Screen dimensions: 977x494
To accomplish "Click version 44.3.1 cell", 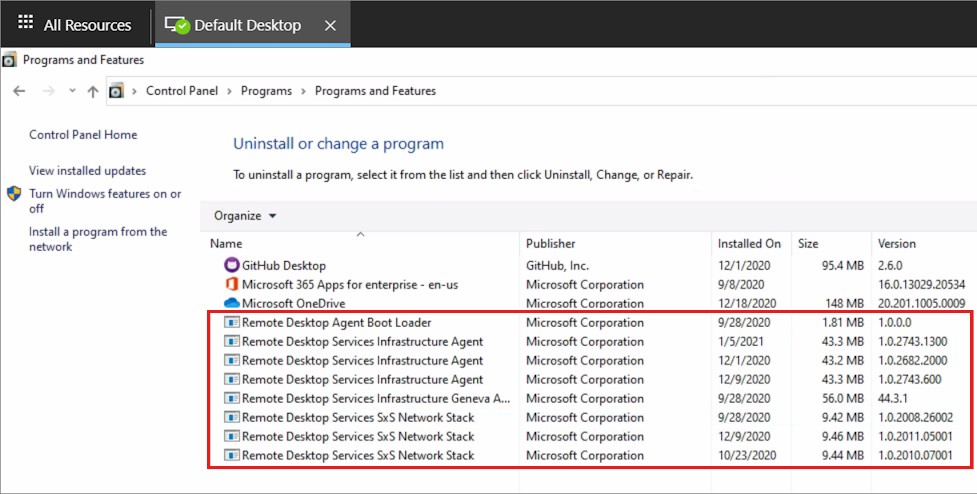I will [893, 399].
